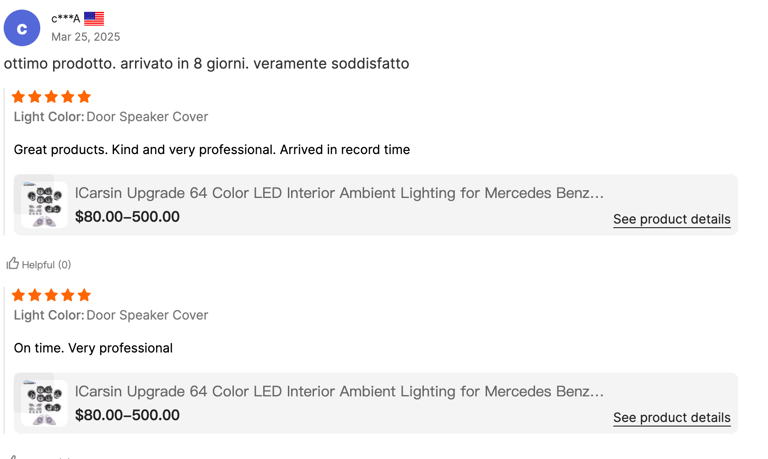This screenshot has height=459, width=768.
Task: Click the $80.00–500.00 price in the first review
Action: (127, 217)
